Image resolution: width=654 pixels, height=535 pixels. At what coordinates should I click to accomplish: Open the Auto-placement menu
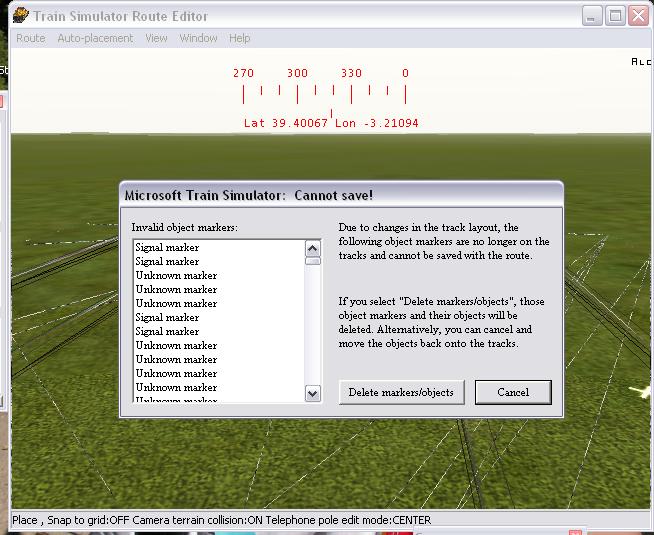click(x=95, y=38)
